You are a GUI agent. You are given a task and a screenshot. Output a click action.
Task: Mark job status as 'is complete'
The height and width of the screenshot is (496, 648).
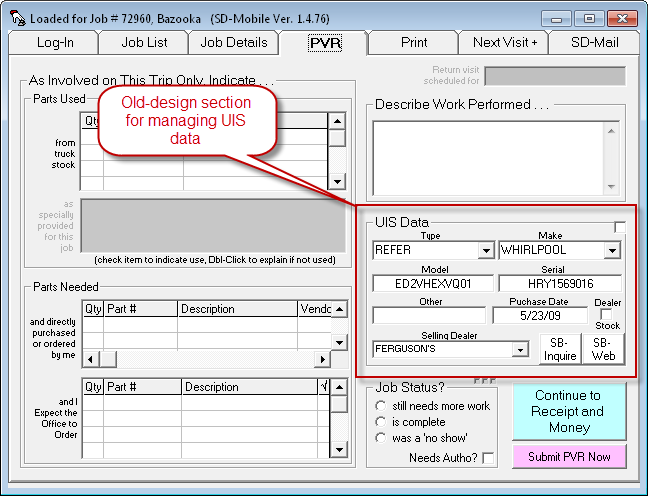pos(380,422)
